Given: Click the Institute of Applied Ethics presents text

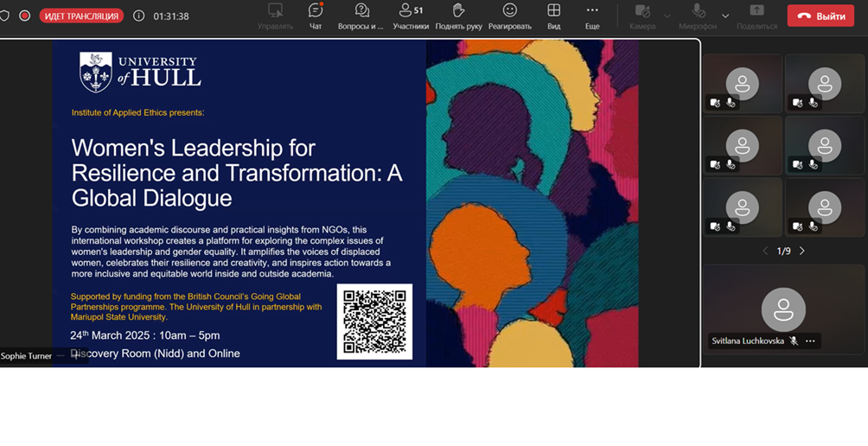Looking at the screenshot, I should click(x=137, y=112).
